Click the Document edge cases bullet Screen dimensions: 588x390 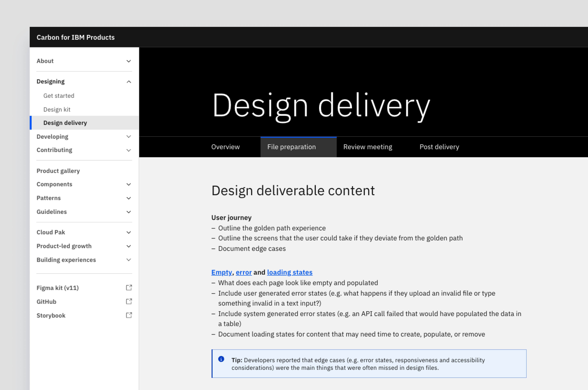[x=252, y=249]
